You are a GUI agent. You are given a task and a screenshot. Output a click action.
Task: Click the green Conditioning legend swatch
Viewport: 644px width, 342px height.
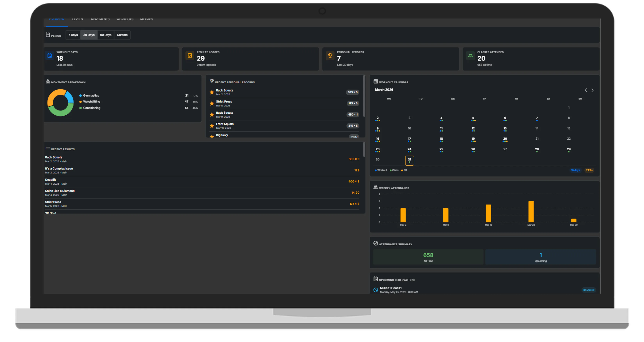point(81,108)
